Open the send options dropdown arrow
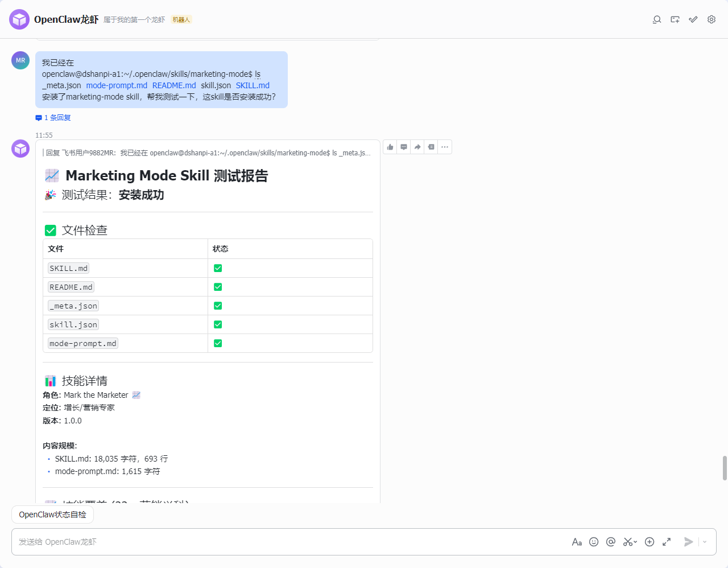Image resolution: width=728 pixels, height=568 pixels. [x=705, y=542]
